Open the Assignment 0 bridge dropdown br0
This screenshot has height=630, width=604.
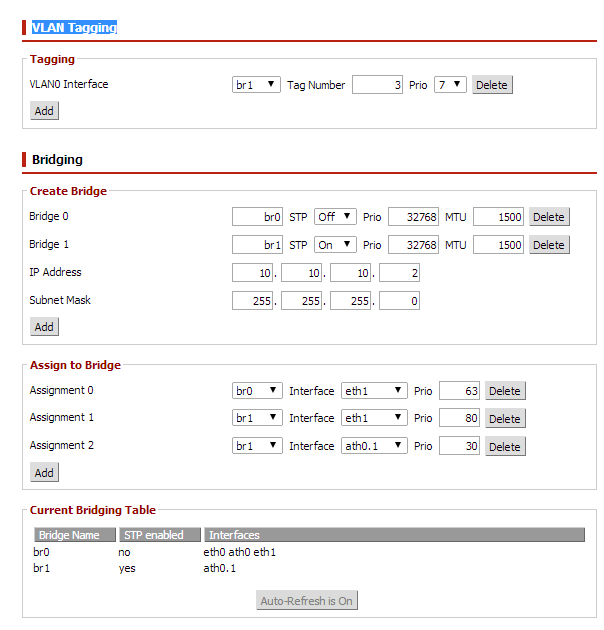(x=257, y=391)
